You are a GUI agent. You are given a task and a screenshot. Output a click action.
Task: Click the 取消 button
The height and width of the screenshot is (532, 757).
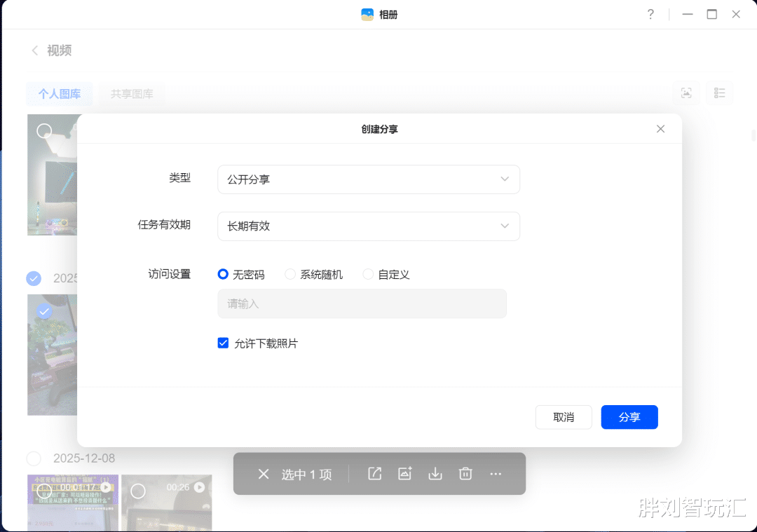[564, 417]
